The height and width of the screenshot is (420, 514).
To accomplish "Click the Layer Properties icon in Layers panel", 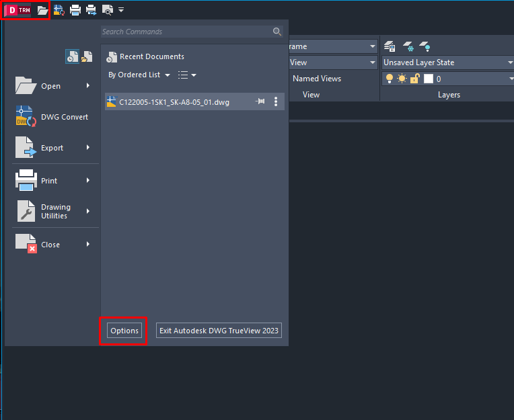I will pos(390,46).
